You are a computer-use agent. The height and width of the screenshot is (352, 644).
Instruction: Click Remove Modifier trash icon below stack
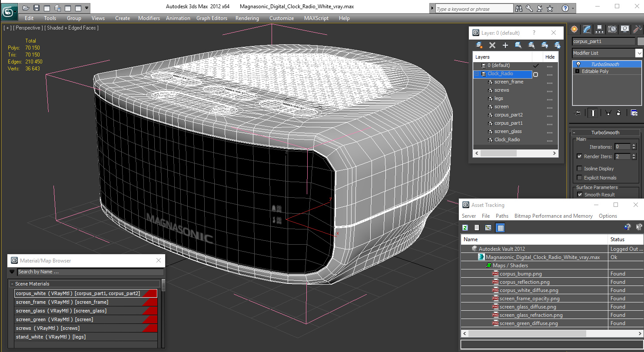618,113
